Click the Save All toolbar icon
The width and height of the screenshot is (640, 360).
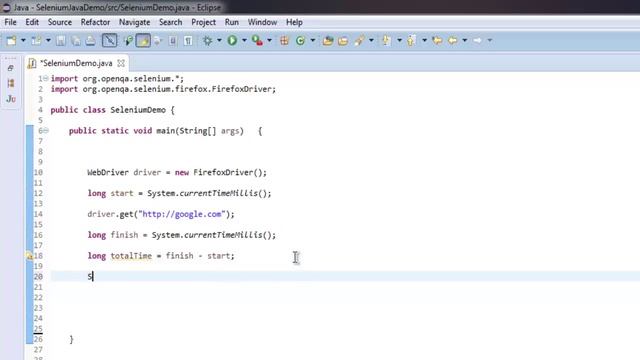(x=76, y=40)
